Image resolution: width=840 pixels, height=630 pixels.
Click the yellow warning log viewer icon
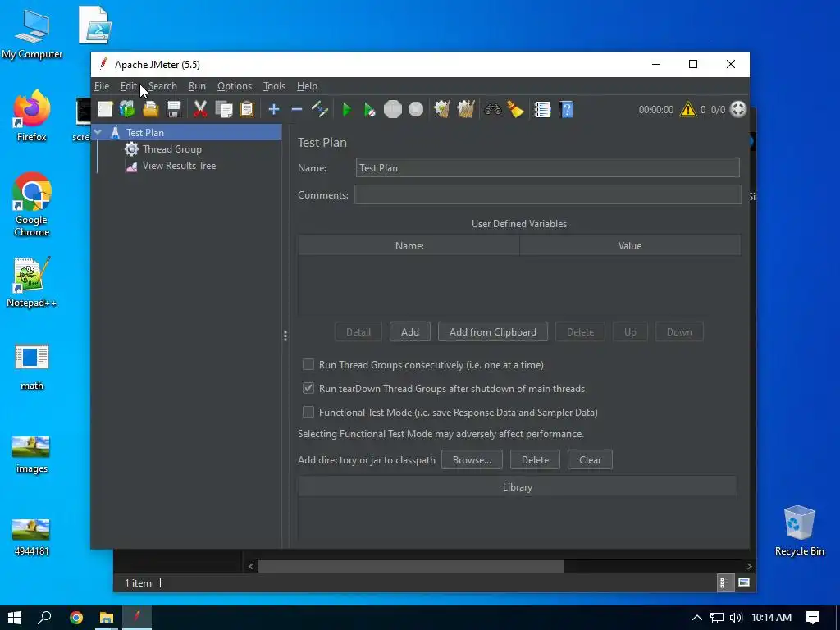[x=688, y=109]
